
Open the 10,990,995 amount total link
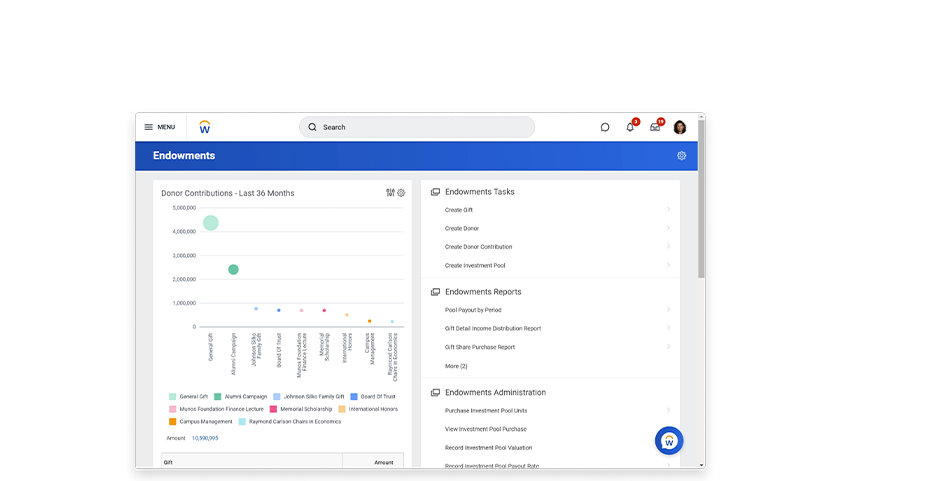click(x=205, y=438)
